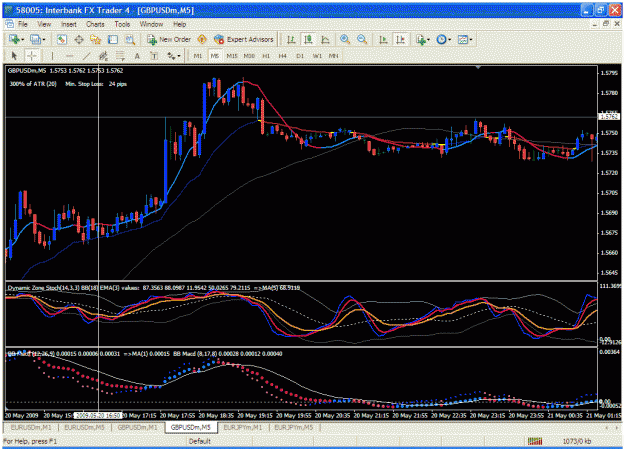Zoom out on the chart
Image resolution: width=625 pixels, height=449 pixels.
[x=362, y=39]
